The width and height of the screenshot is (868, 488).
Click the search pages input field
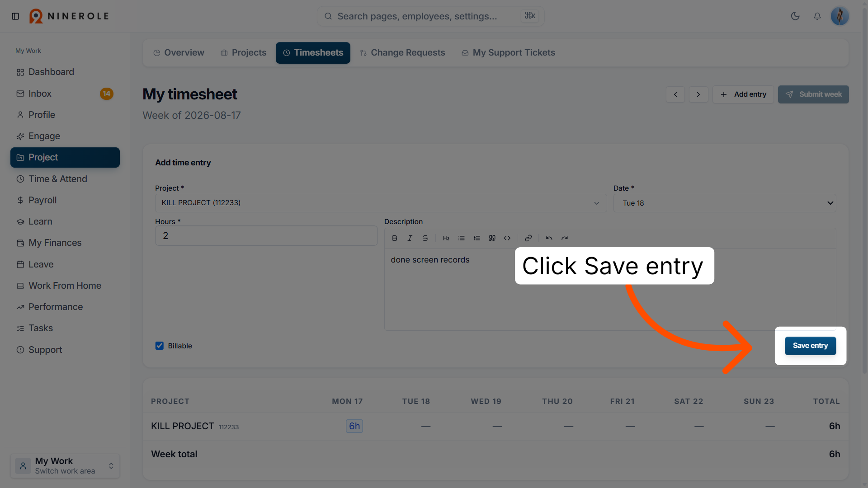point(430,16)
